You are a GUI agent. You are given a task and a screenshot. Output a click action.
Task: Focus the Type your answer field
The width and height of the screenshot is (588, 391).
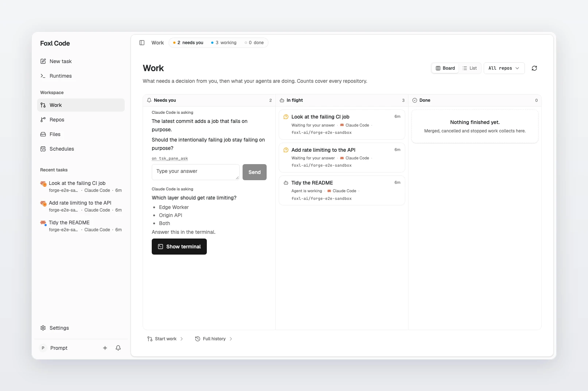coord(196,172)
